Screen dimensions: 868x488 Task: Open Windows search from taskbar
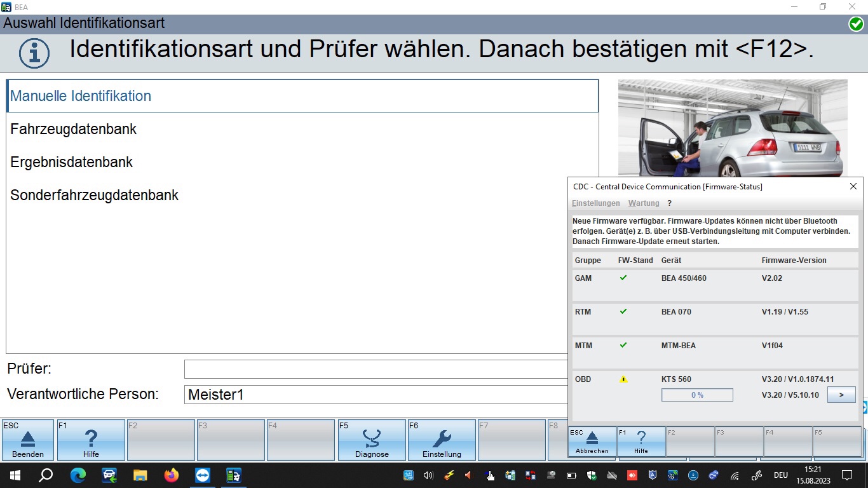tap(46, 475)
